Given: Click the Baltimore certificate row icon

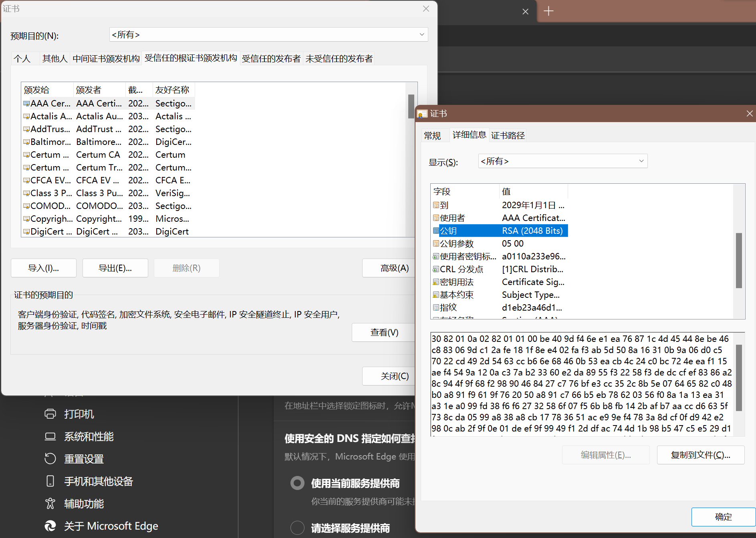Looking at the screenshot, I should pos(26,142).
